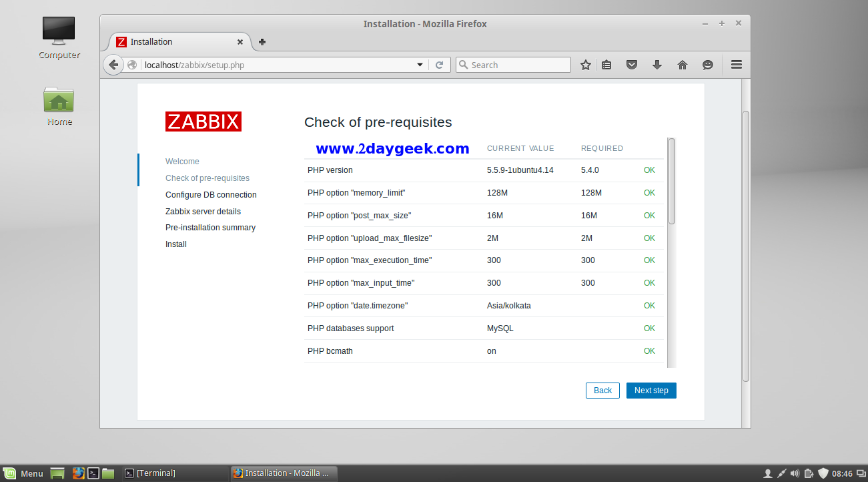Image resolution: width=868 pixels, height=482 pixels.
Task: Click the 5.4.0 required value
Action: [x=590, y=170]
